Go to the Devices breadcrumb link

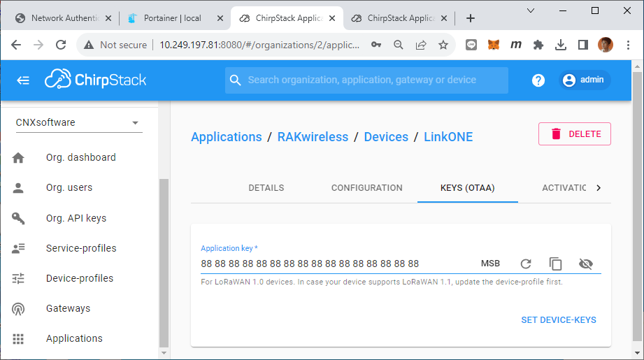(386, 137)
